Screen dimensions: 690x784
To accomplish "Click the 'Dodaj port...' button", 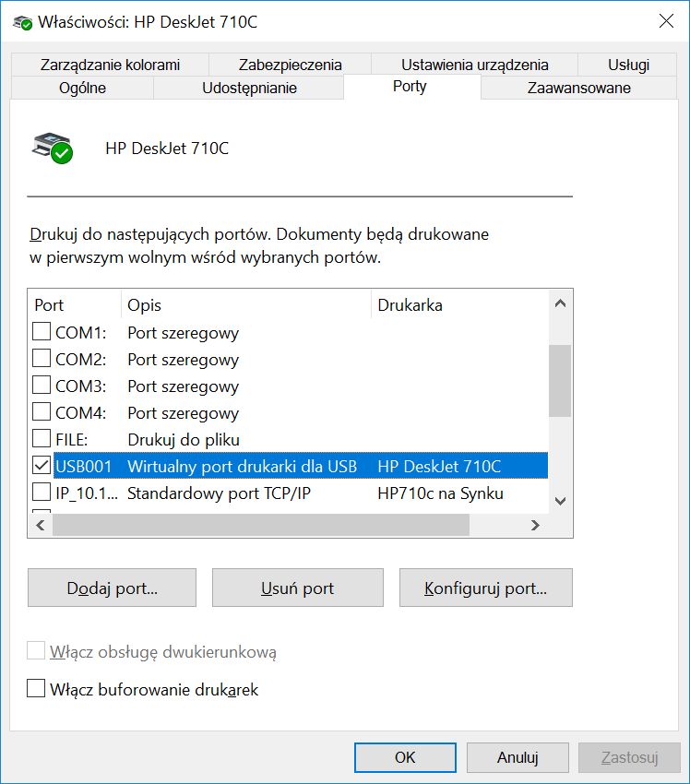I will click(112, 588).
